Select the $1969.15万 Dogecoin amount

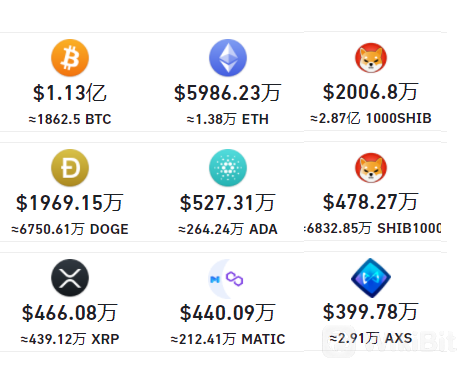pos(70,203)
